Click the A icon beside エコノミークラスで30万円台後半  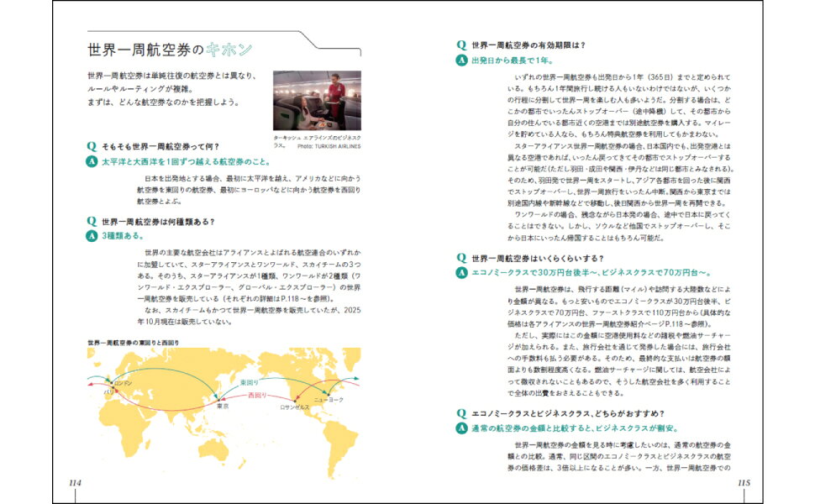click(461, 273)
